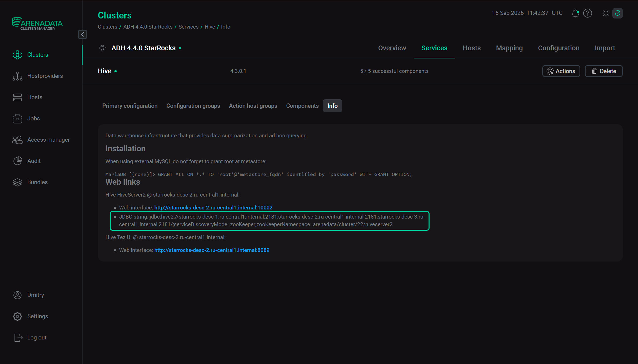
Task: Open Configuration groups subtab
Action: click(x=193, y=106)
